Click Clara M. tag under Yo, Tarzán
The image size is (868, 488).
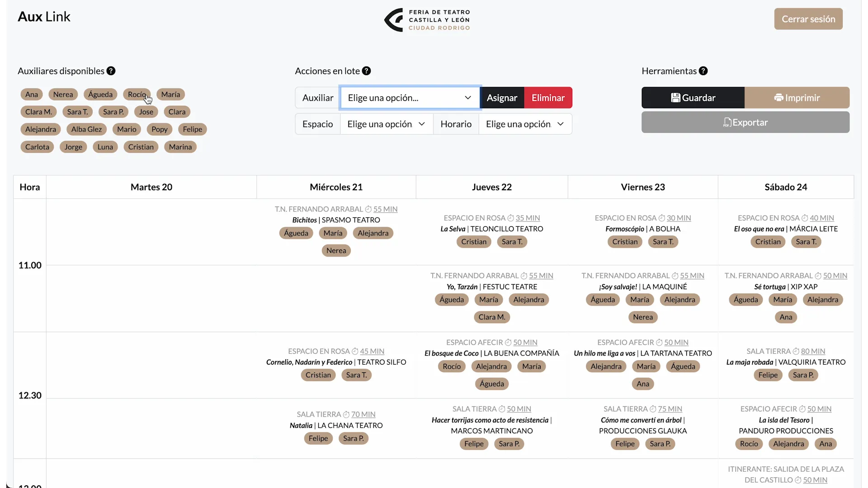pos(492,317)
